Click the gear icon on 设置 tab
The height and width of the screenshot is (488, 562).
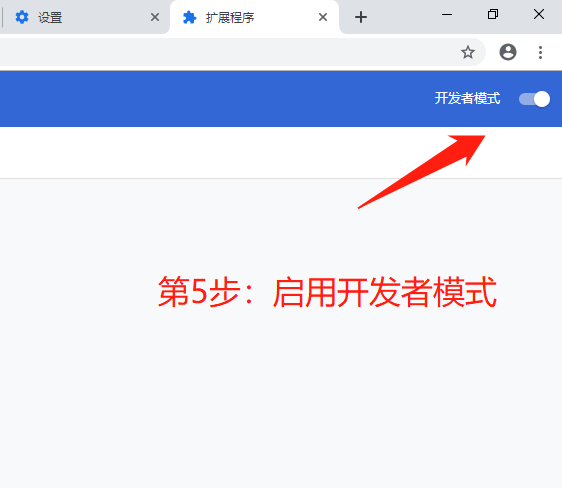point(22,17)
